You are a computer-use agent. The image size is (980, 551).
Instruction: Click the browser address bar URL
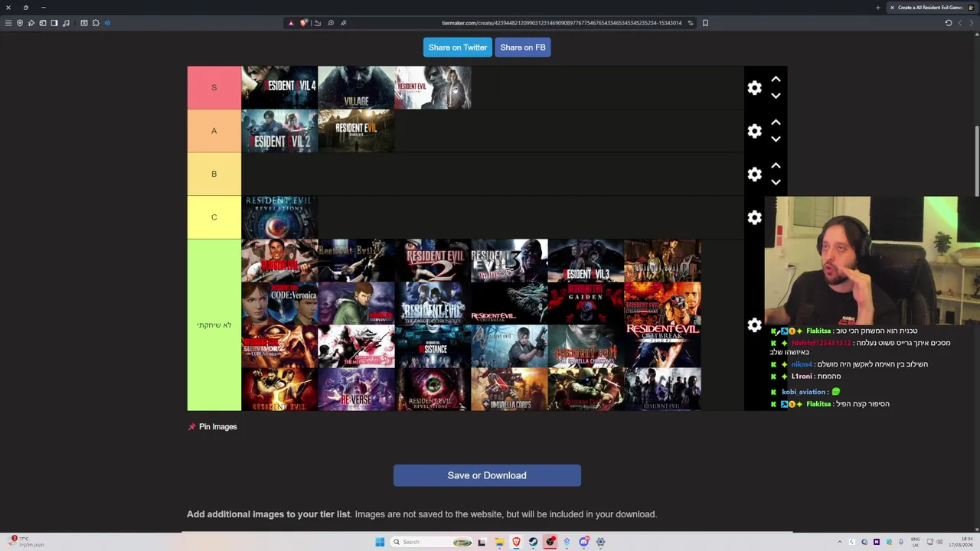[561, 23]
